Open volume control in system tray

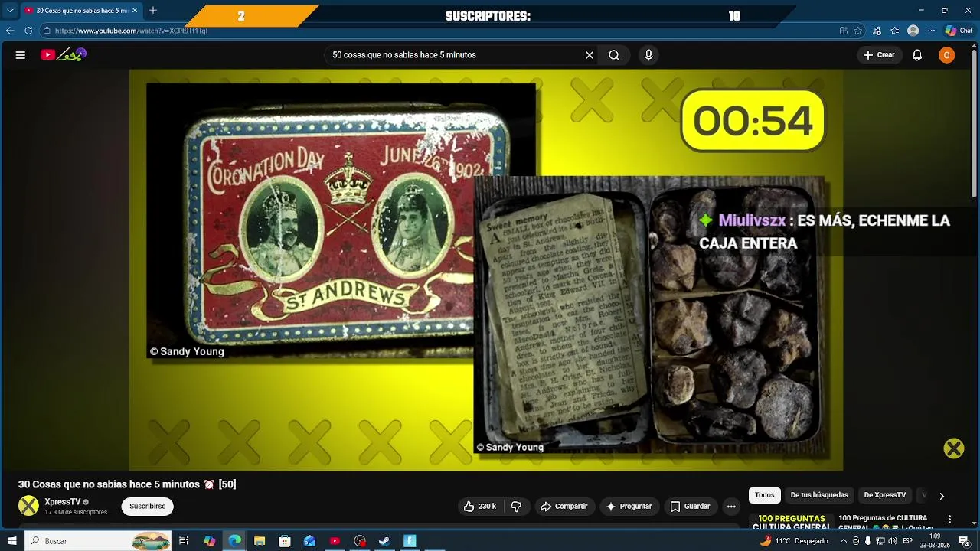tap(892, 541)
